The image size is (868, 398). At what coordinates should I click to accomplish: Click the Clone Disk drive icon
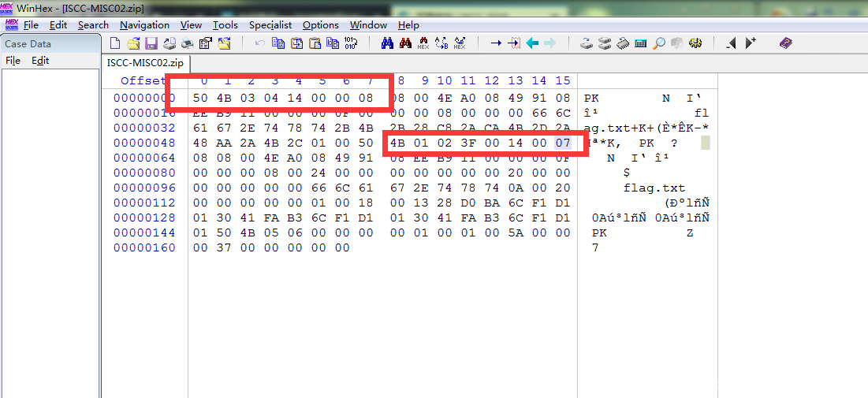[587, 43]
